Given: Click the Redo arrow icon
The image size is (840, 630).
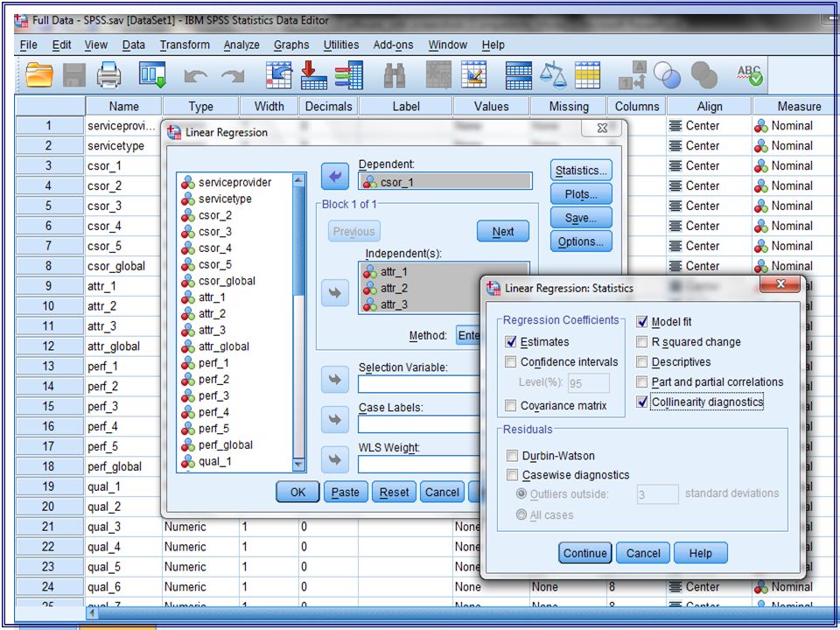Looking at the screenshot, I should [x=233, y=77].
